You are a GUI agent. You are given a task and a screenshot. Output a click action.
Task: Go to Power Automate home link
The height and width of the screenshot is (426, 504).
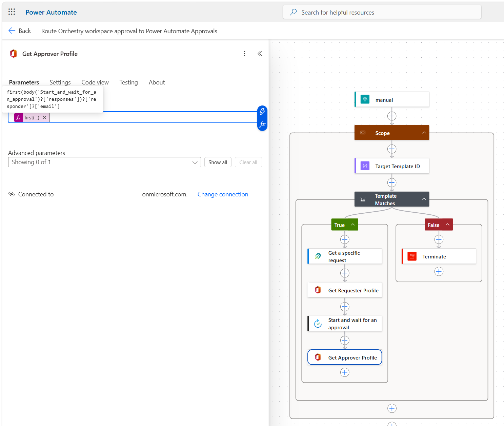[x=51, y=12]
